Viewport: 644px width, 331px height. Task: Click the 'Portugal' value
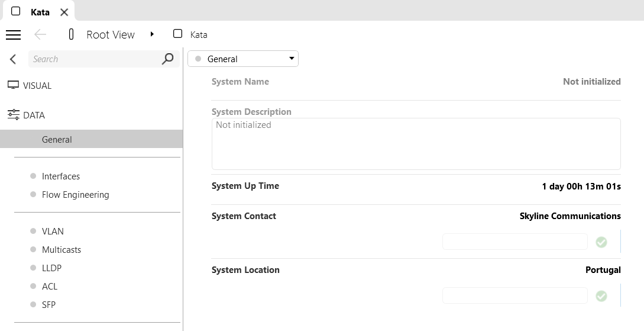point(603,270)
